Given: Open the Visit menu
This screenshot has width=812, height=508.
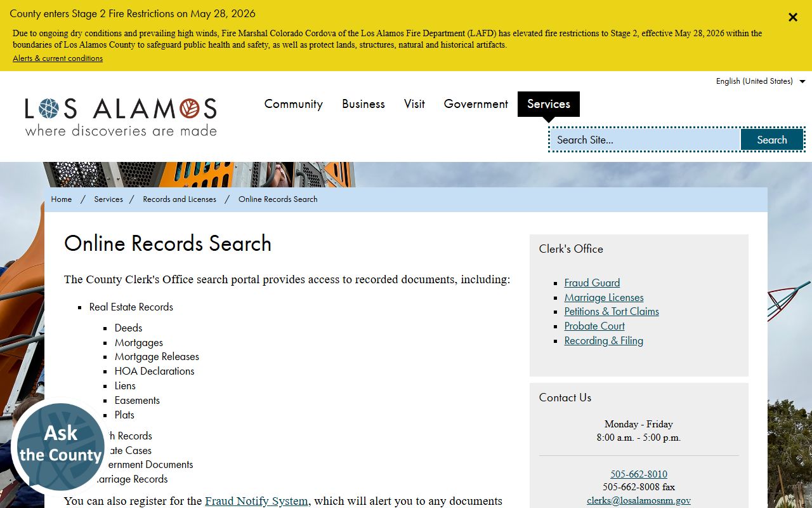Looking at the screenshot, I should tap(414, 104).
